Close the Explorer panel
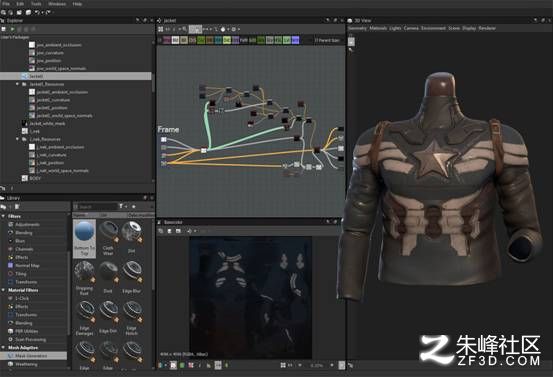553x377 pixels. tap(152, 20)
